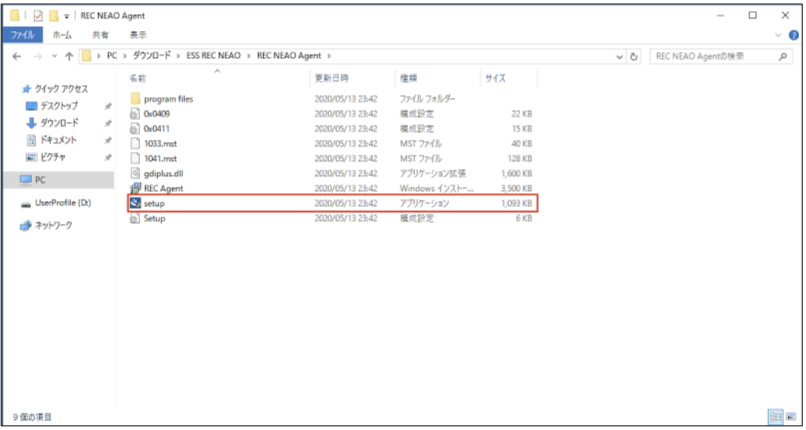Switch to large icons view layout
The image size is (806, 430).
[x=792, y=417]
